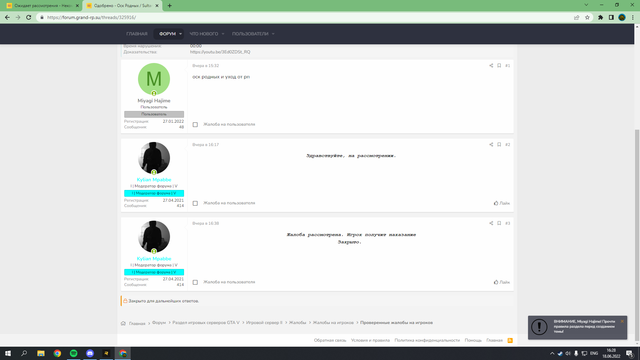The image size is (640, 360).
Task: Tick the checkbox in post #2
Action: tap(195, 203)
